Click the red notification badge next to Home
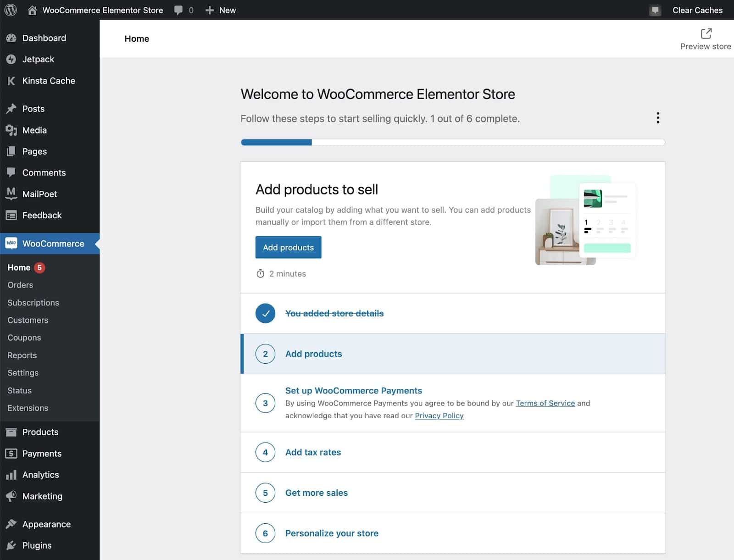This screenshot has height=560, width=734. (39, 267)
